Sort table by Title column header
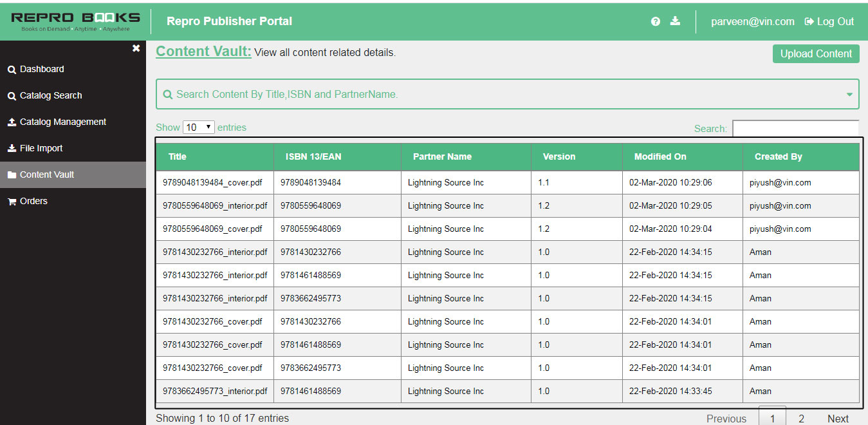 (x=178, y=156)
